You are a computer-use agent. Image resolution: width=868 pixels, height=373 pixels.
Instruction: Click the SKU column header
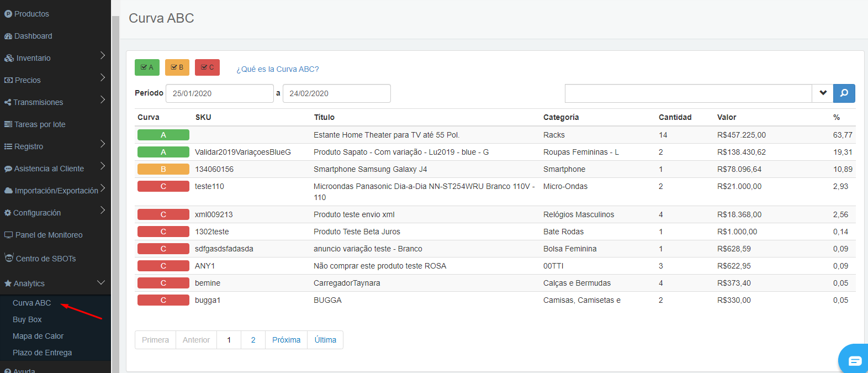203,117
